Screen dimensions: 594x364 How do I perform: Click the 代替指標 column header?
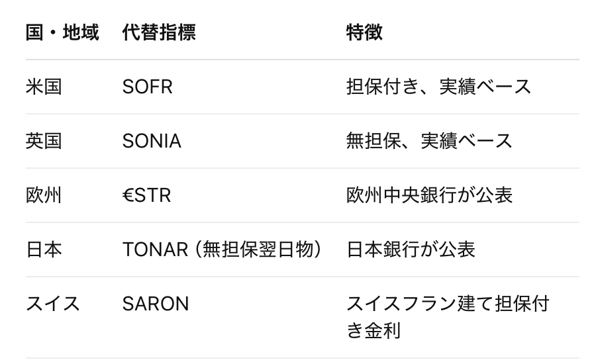click(x=159, y=32)
